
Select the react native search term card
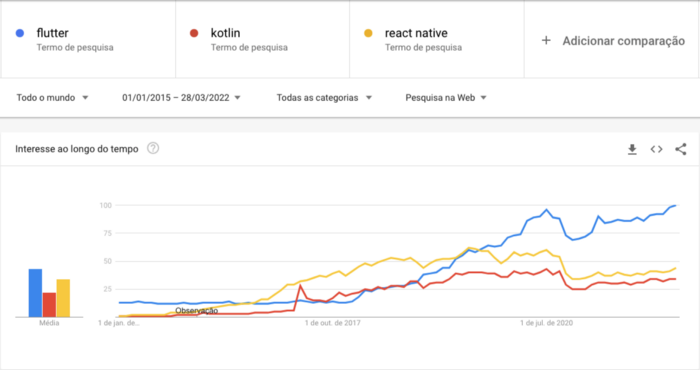coord(437,39)
